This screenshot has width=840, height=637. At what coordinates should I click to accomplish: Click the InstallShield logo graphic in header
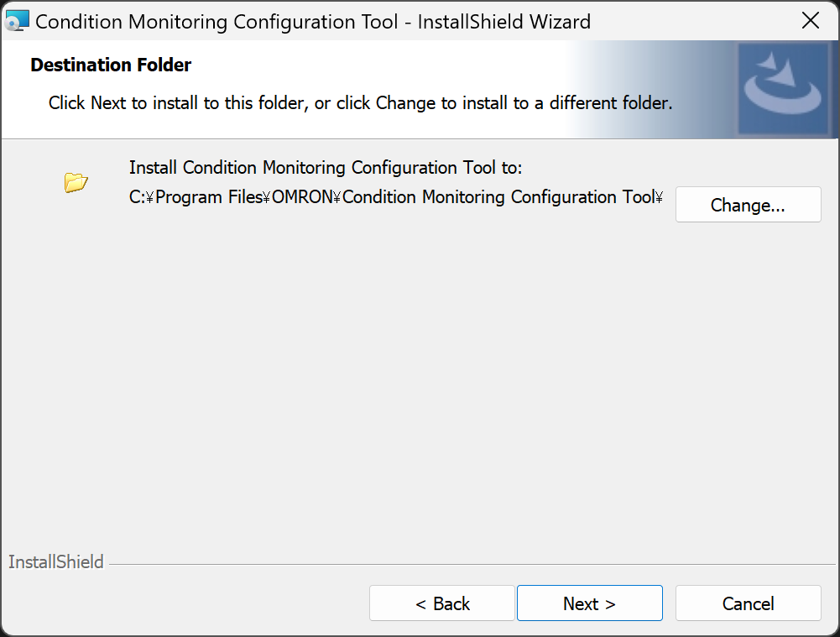(784, 89)
